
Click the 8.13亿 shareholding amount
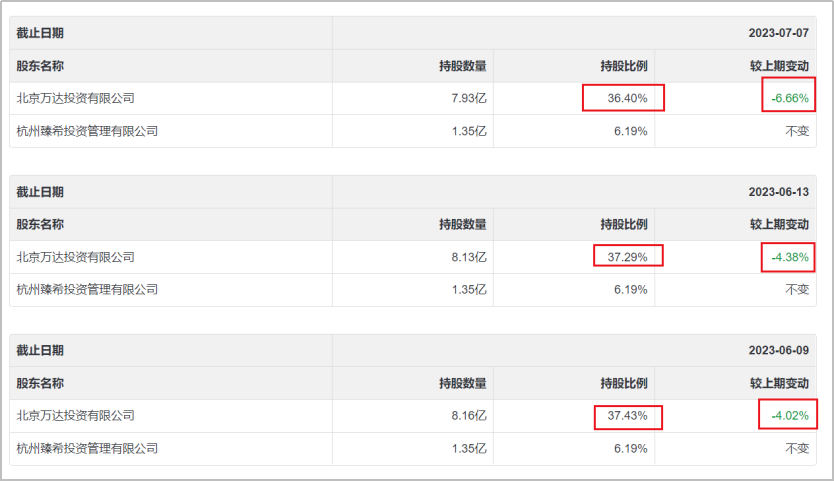[x=469, y=258]
